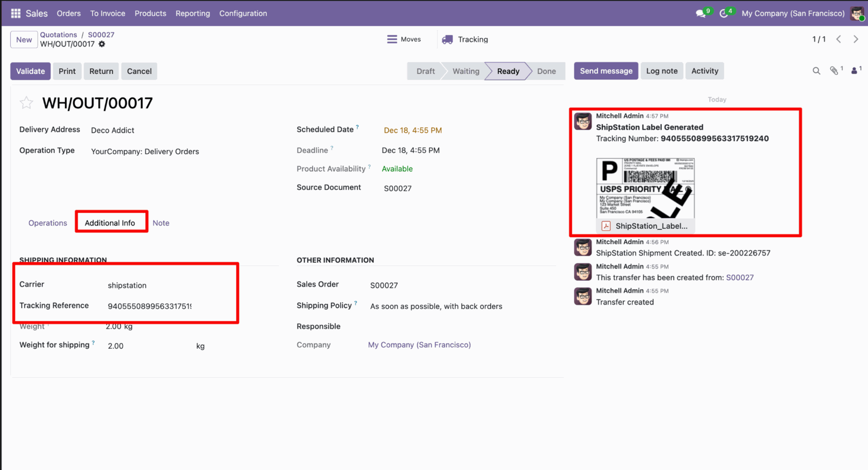The width and height of the screenshot is (868, 470).
Task: Open the Reporting menu
Action: point(193,13)
